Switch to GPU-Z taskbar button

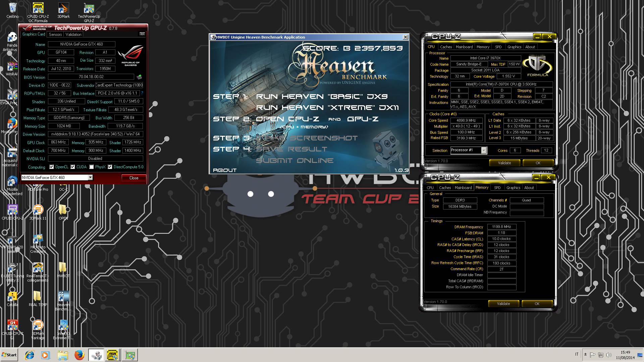[x=130, y=355]
